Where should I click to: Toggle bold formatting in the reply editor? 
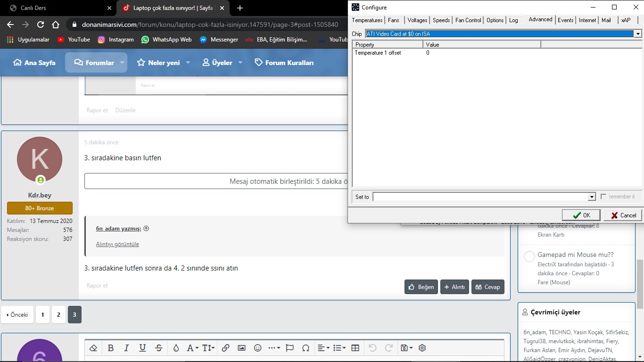111,348
